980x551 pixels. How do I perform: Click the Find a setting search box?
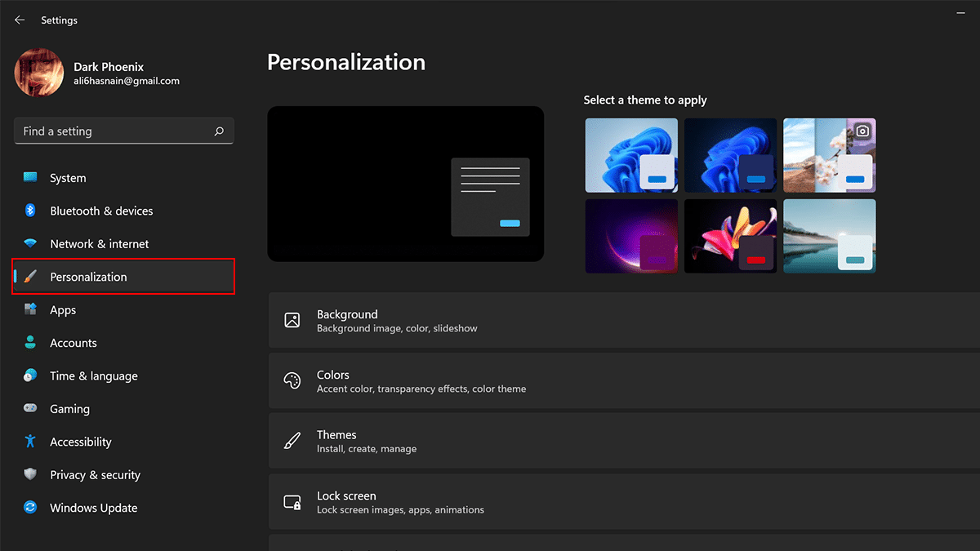click(x=114, y=131)
